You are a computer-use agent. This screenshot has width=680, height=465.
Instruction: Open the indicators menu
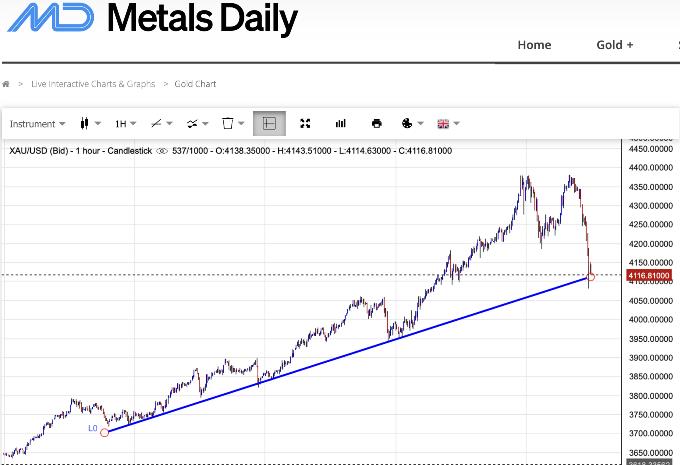coord(196,124)
